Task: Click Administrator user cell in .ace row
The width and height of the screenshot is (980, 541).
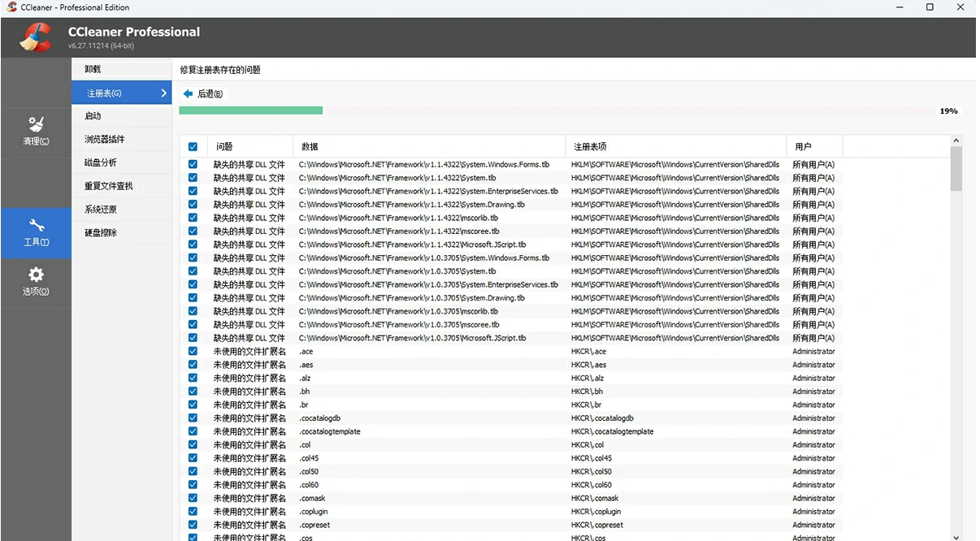Action: (814, 352)
